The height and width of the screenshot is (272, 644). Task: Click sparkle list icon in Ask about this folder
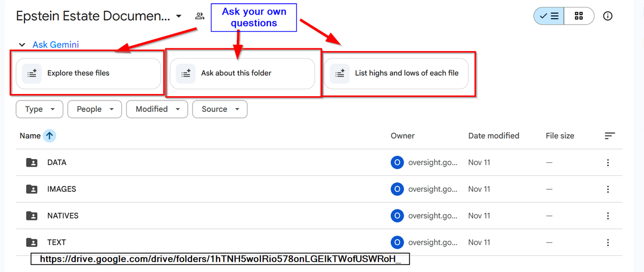point(186,73)
